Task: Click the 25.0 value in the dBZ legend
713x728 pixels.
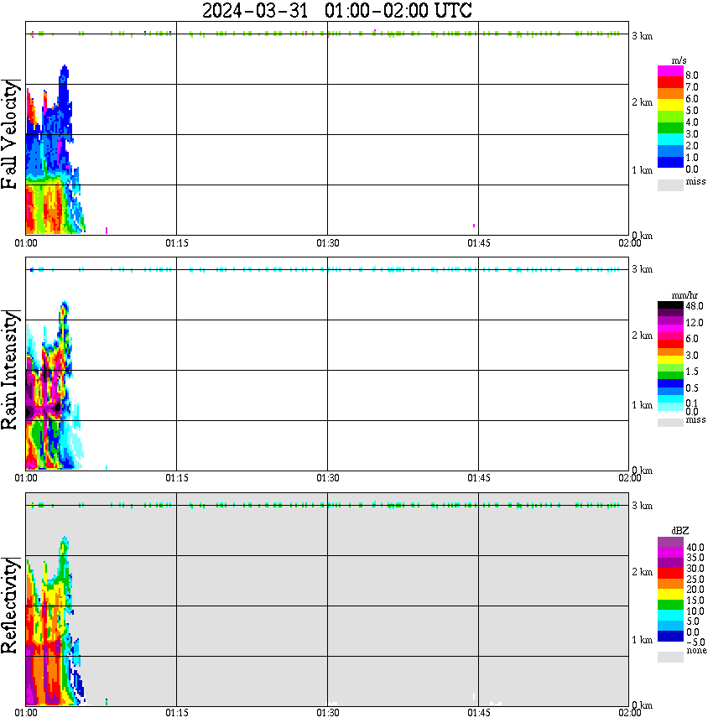Action: (x=695, y=579)
